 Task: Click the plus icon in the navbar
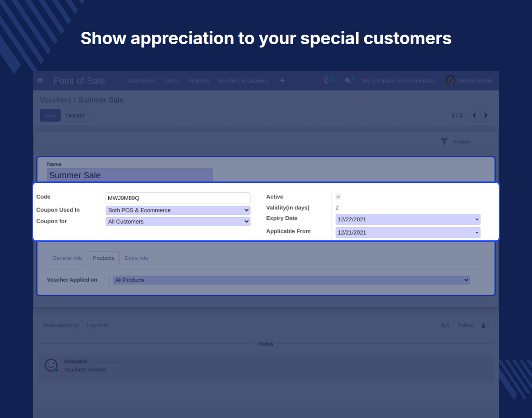pyautogui.click(x=282, y=80)
